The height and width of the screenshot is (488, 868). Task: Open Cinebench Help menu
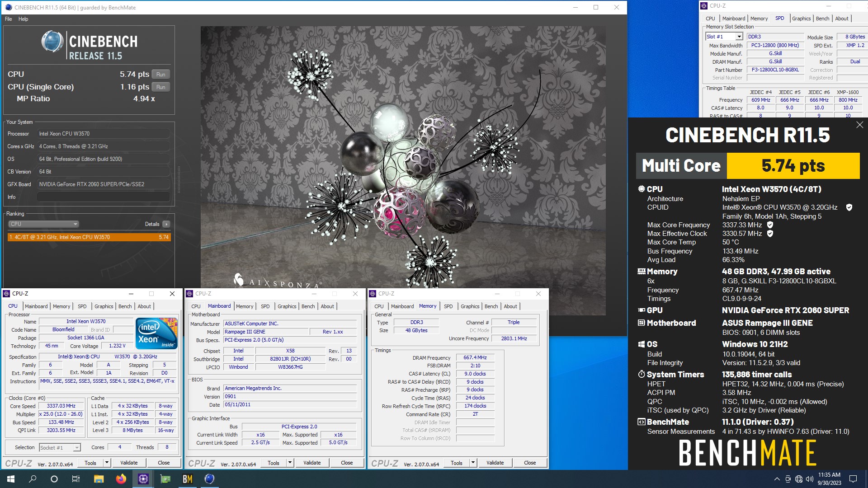[x=23, y=19]
